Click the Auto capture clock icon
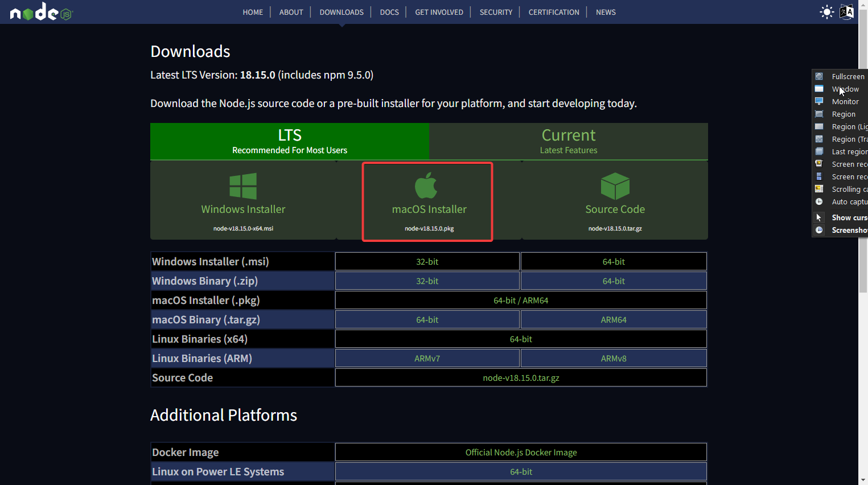This screenshot has width=868, height=485. (x=819, y=202)
